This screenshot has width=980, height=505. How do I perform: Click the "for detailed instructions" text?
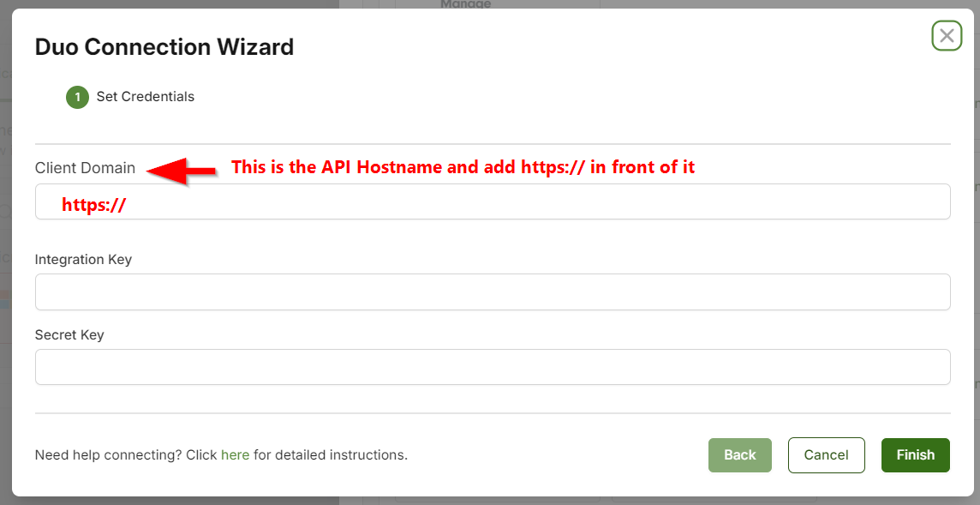pyautogui.click(x=331, y=455)
